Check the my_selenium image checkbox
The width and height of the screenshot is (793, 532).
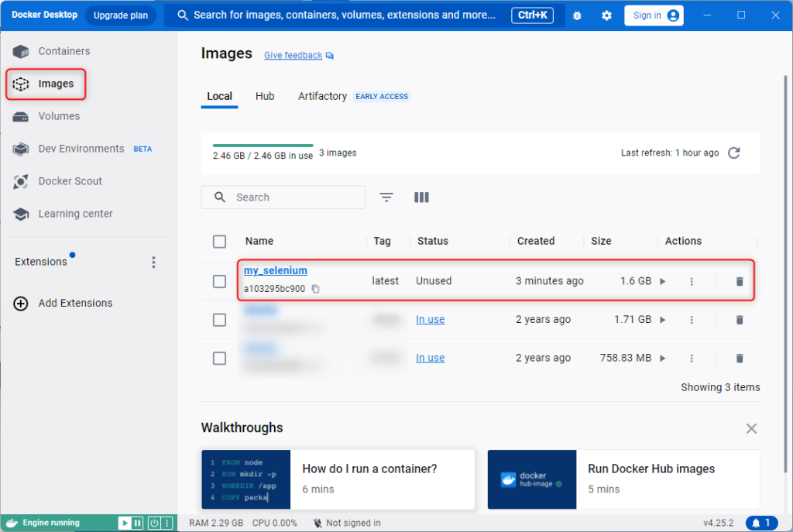(219, 281)
